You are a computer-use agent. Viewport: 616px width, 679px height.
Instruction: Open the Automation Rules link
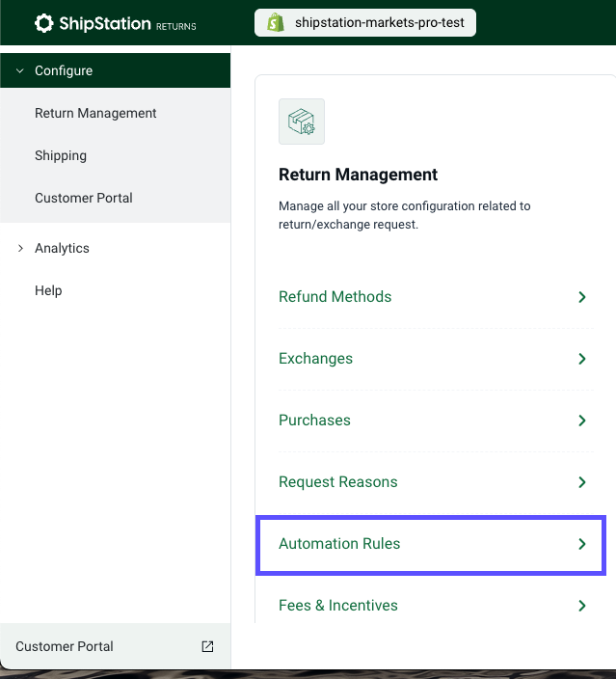point(339,544)
